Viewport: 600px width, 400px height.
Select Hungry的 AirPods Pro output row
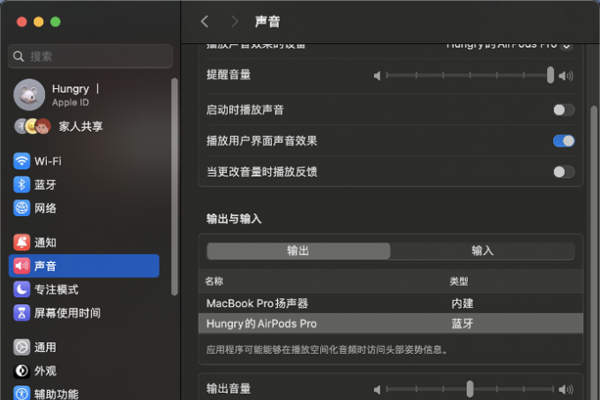pyautogui.click(x=391, y=323)
